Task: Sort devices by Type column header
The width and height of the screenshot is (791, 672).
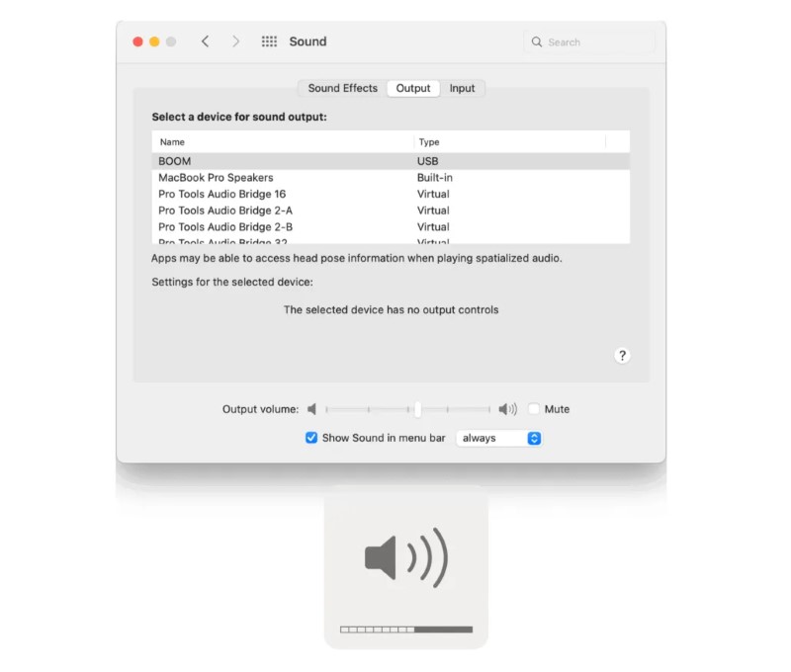Action: pyautogui.click(x=509, y=142)
